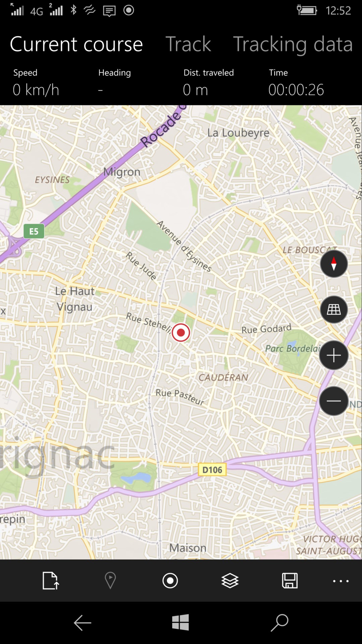Tap the Time readout 00:00:26
This screenshot has width=362, height=644.
[296, 90]
